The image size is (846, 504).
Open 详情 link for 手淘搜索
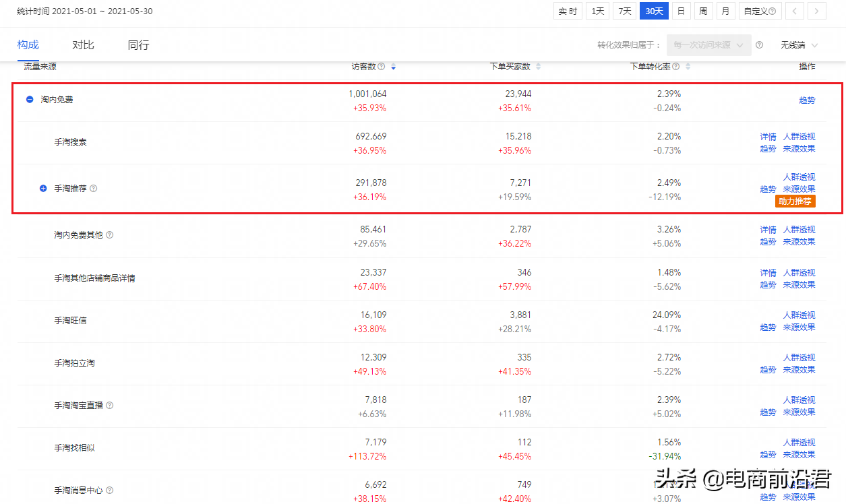click(x=768, y=137)
